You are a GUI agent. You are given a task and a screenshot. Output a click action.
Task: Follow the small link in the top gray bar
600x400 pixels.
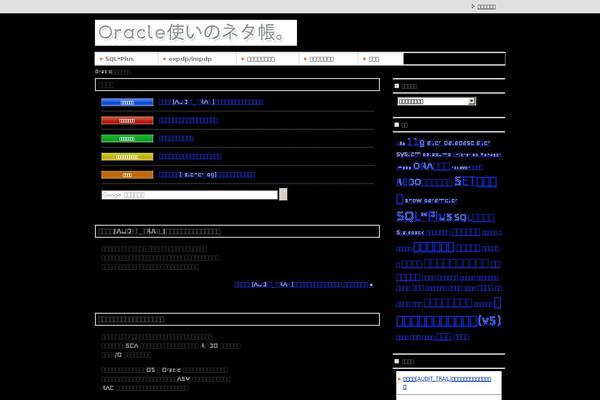(486, 7)
